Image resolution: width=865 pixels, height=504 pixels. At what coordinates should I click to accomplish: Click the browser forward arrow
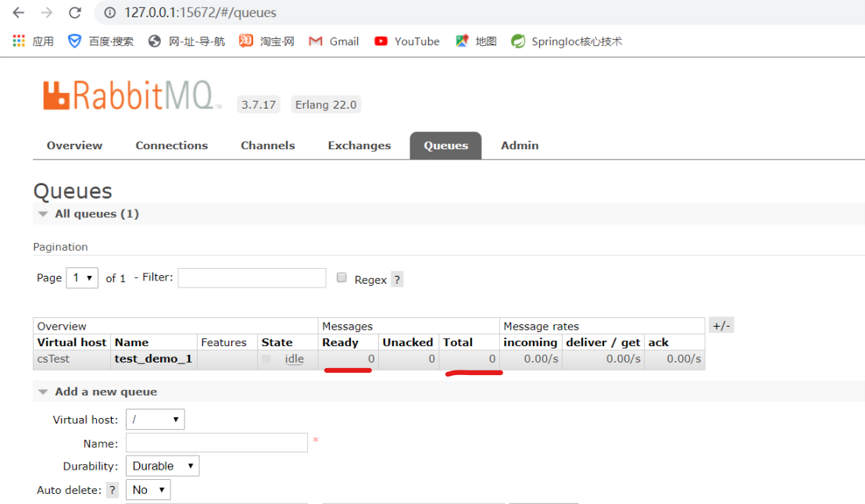point(47,13)
